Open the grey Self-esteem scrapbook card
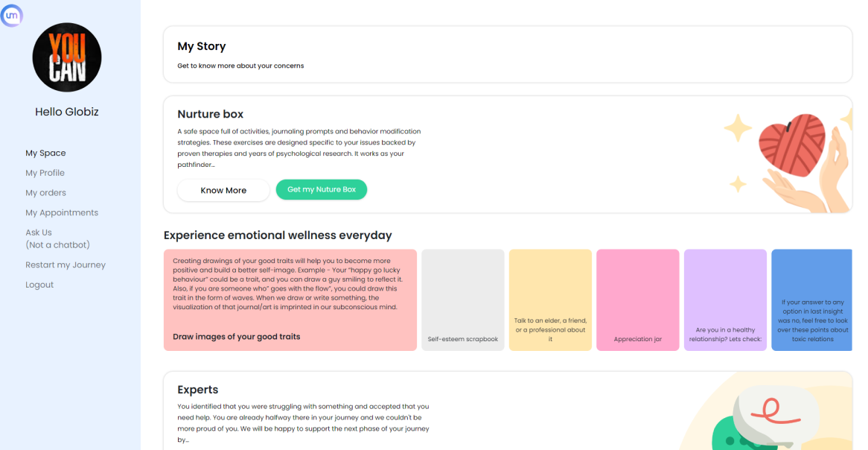868x450 pixels. tap(463, 300)
